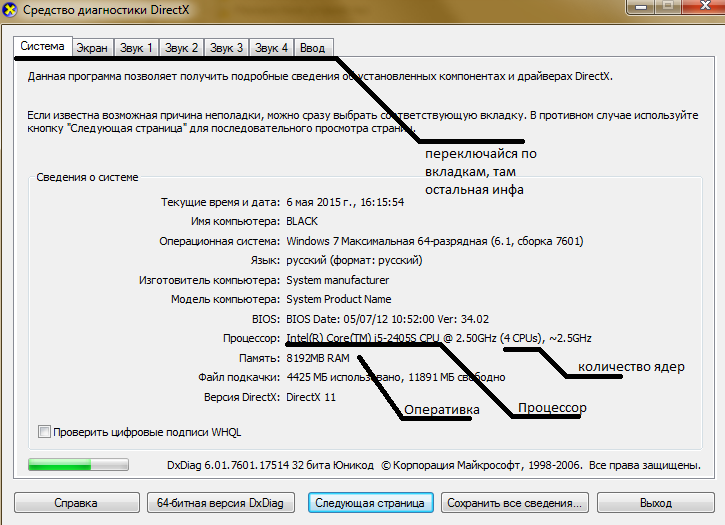The image size is (725, 525).
Task: Switch to the Экран tab
Action: coord(92,48)
